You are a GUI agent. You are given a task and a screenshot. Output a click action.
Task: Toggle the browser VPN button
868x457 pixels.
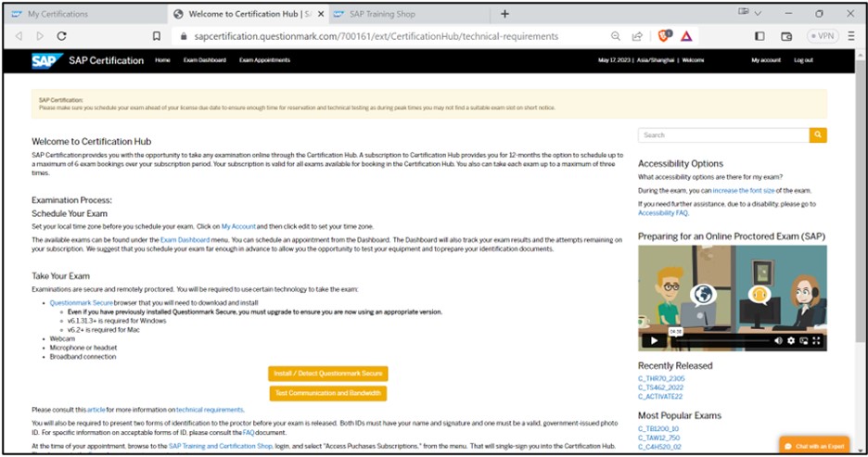822,36
